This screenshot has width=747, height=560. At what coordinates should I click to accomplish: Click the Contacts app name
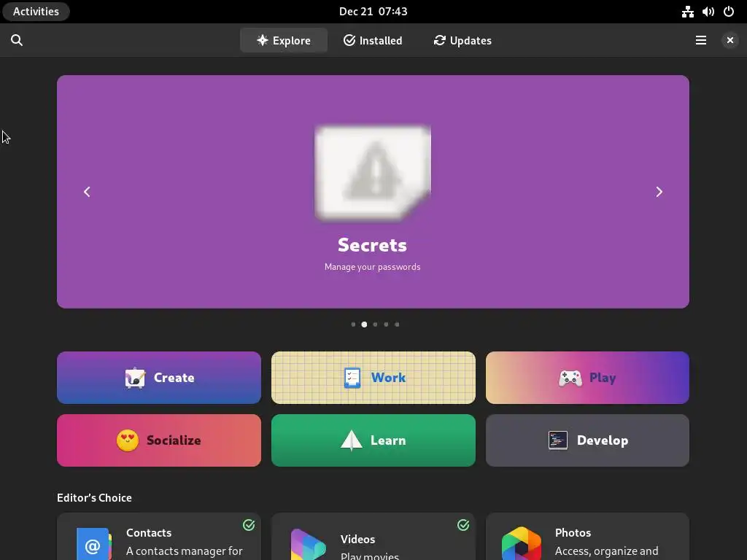tap(149, 532)
